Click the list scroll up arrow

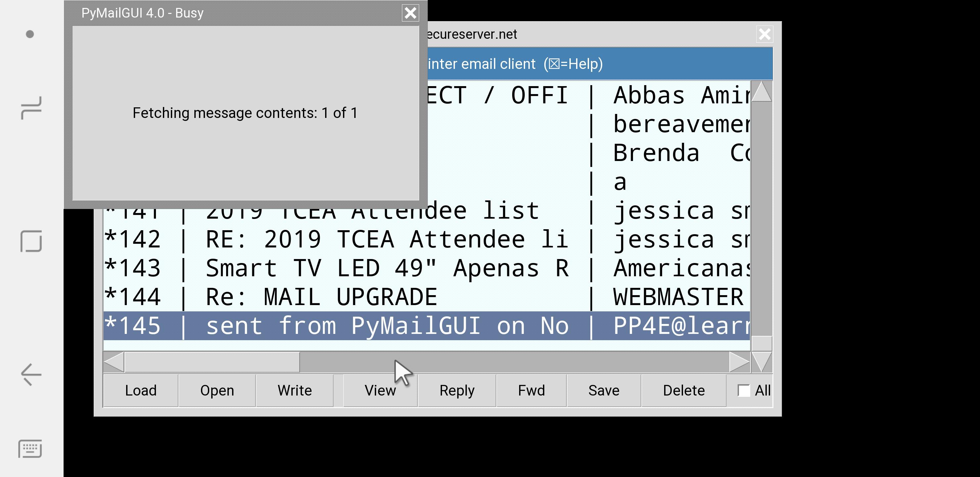[761, 92]
